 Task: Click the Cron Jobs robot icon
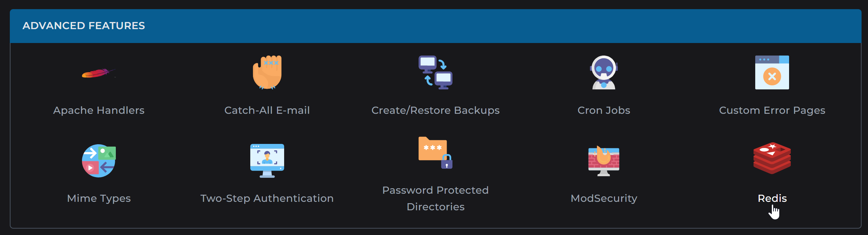pos(604,72)
